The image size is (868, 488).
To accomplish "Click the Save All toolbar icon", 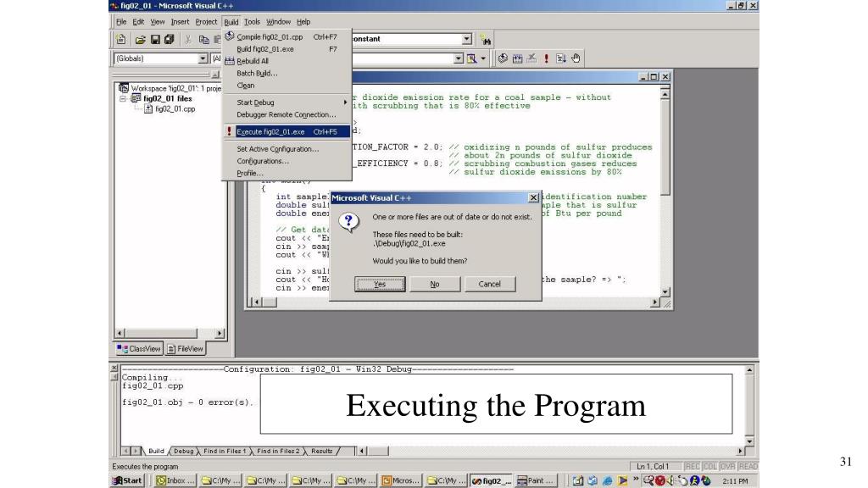I will click(x=170, y=39).
